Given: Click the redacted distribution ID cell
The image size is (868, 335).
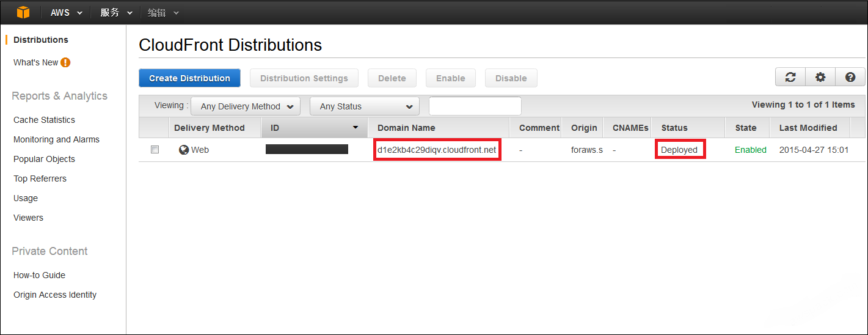Looking at the screenshot, I should tap(307, 149).
